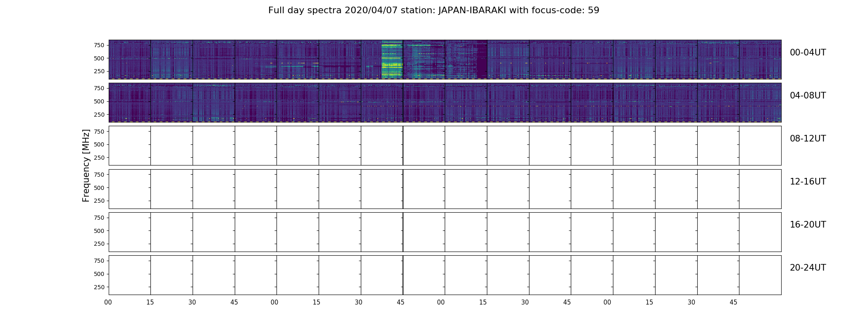
Task: Select the 20-24UT row label
Action: click(808, 268)
